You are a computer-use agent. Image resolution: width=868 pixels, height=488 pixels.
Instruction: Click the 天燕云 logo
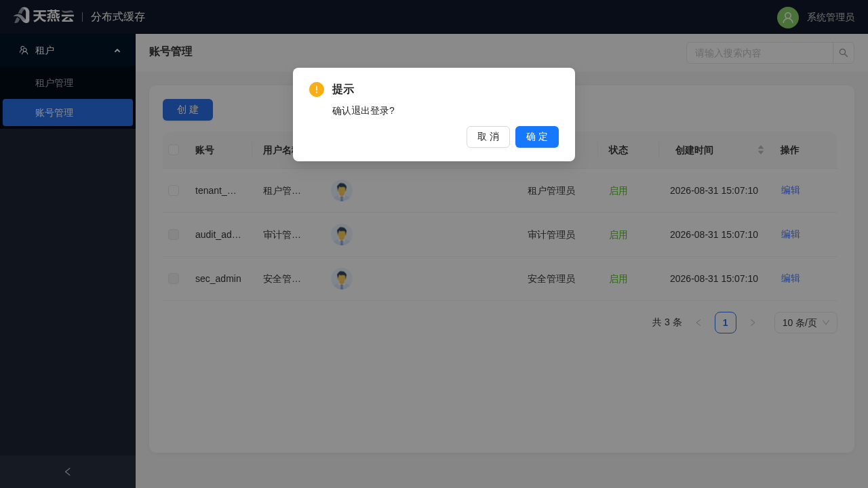[43, 16]
